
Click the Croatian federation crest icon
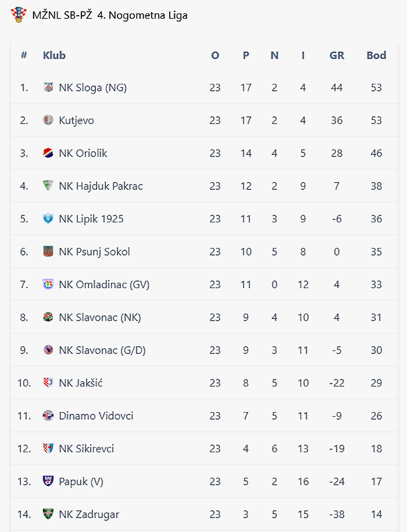pos(19,15)
